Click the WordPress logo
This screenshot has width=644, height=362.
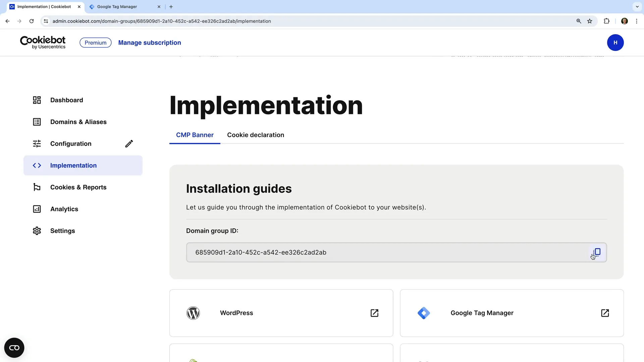[x=193, y=313]
